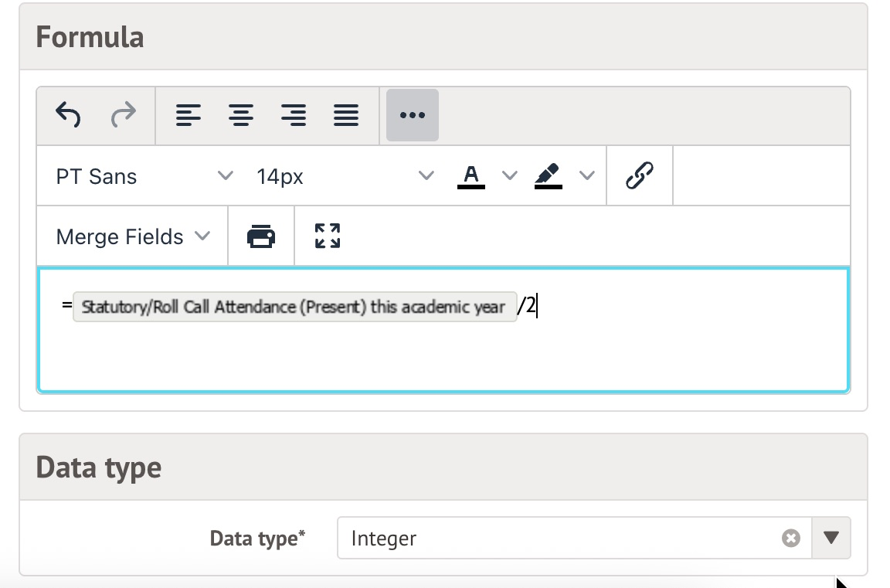Expand the Data type dropdown arrow
The width and height of the screenshot is (890, 588).
831,539
